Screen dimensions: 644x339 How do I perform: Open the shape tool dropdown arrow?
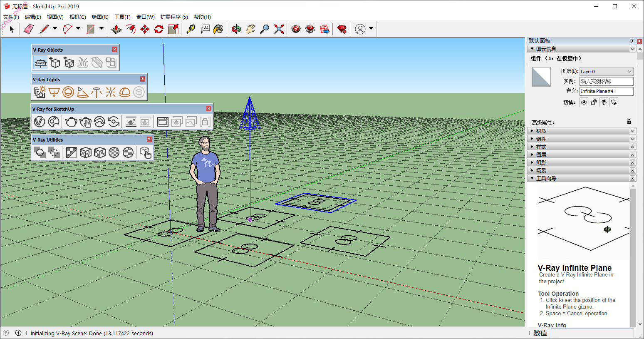coord(101,29)
